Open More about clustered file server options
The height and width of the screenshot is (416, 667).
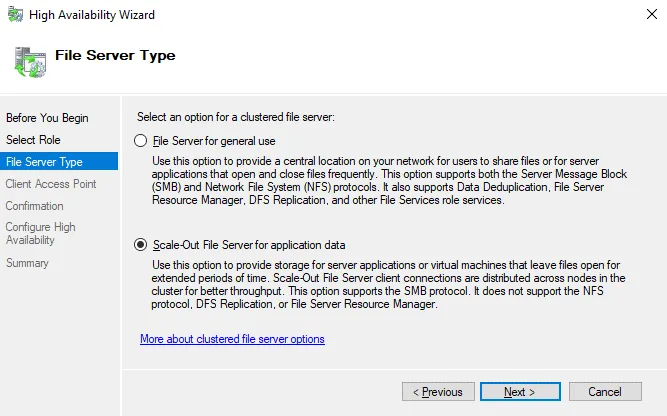(x=232, y=339)
